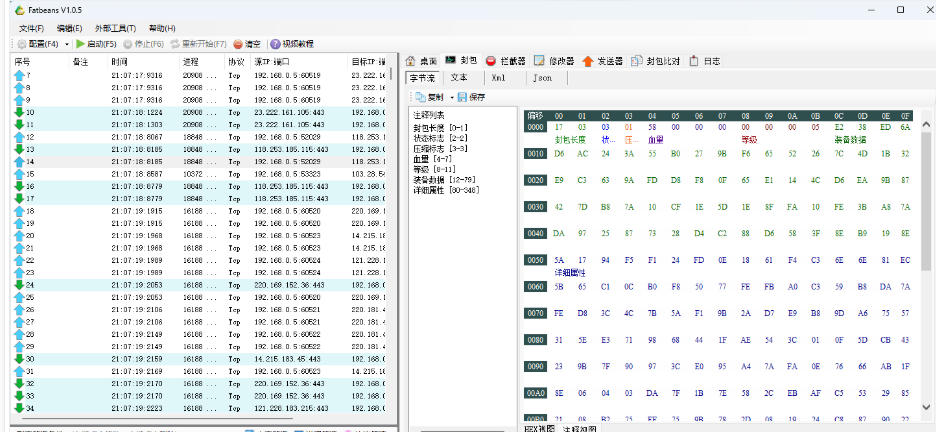Select the 字节流 byte stream sub-tab
936x432 pixels.
click(x=423, y=78)
